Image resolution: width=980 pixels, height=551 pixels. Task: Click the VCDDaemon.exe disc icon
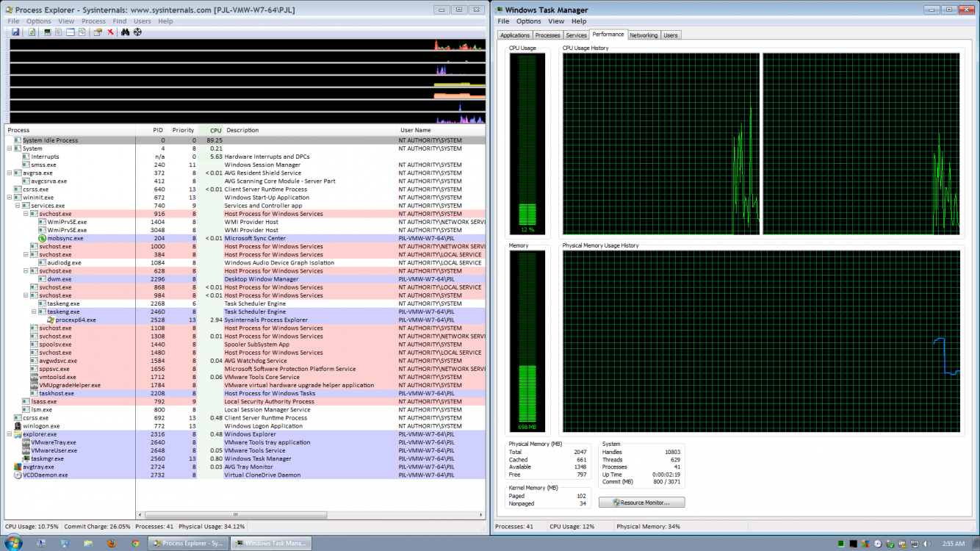coord(18,475)
